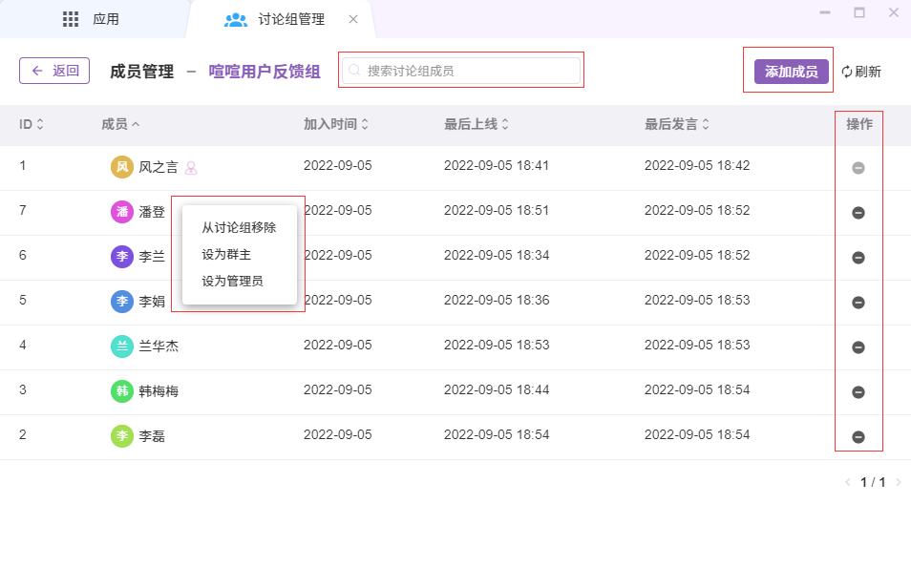Click the operation icon for 李磊
Image resolution: width=911 pixels, height=588 pixels.
click(858, 437)
